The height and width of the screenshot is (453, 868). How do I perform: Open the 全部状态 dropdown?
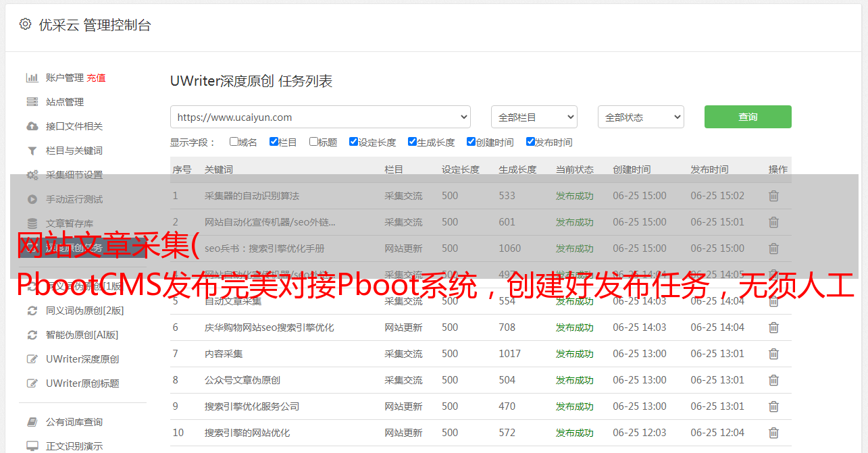coord(641,117)
